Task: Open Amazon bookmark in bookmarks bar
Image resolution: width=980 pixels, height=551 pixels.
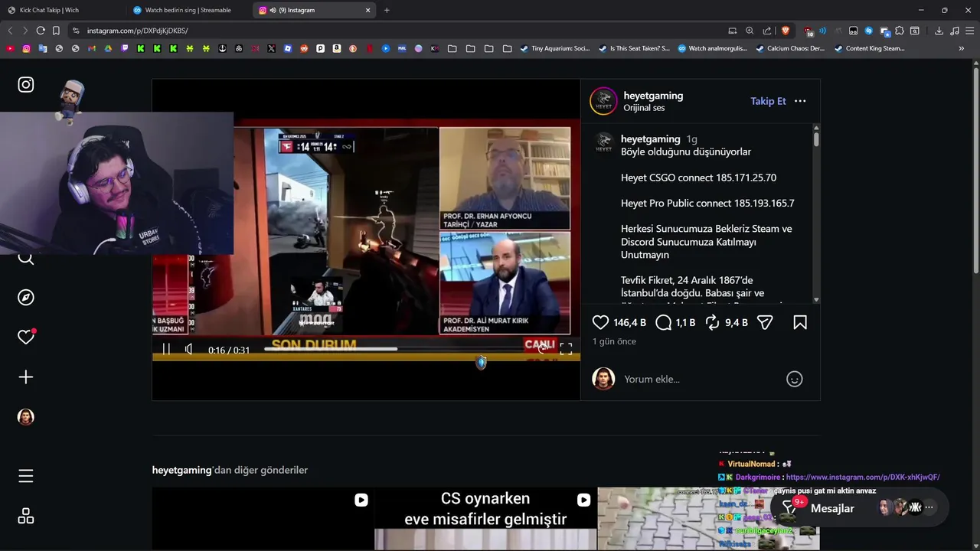Action: click(337, 48)
